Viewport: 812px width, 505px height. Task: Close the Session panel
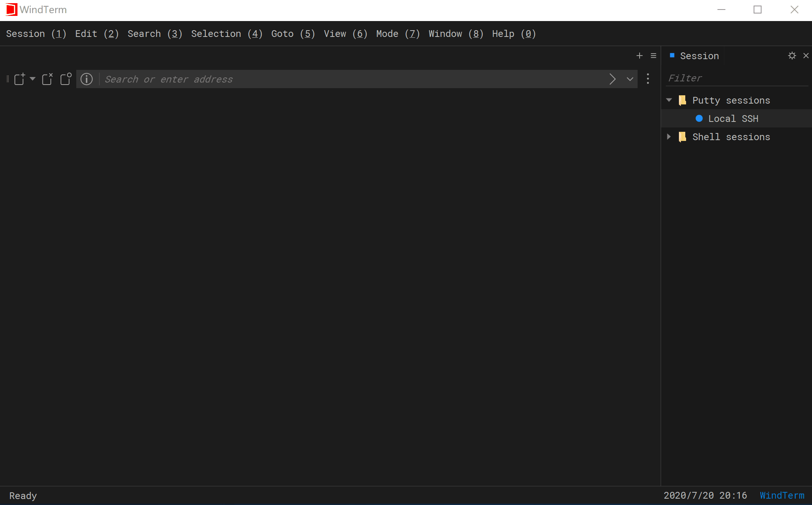806,56
